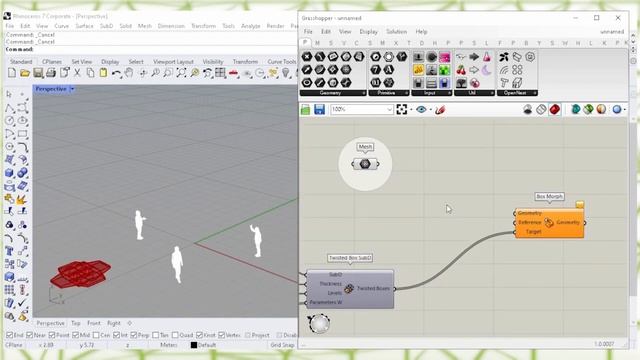Enable the Tan osnap checkbox

tap(156, 335)
